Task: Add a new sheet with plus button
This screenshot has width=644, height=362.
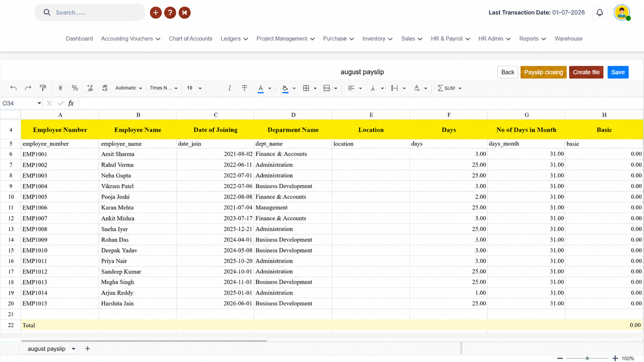Action: [87, 349]
